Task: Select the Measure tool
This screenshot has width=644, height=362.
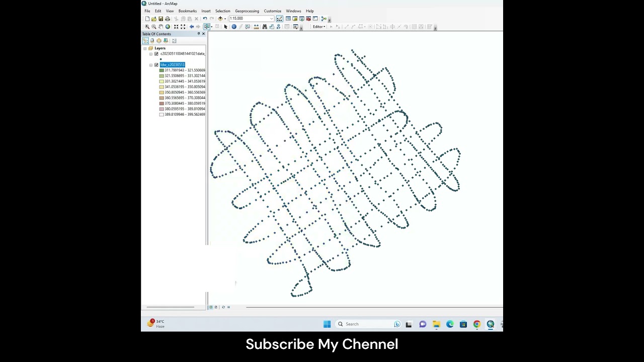Action: pos(257,27)
